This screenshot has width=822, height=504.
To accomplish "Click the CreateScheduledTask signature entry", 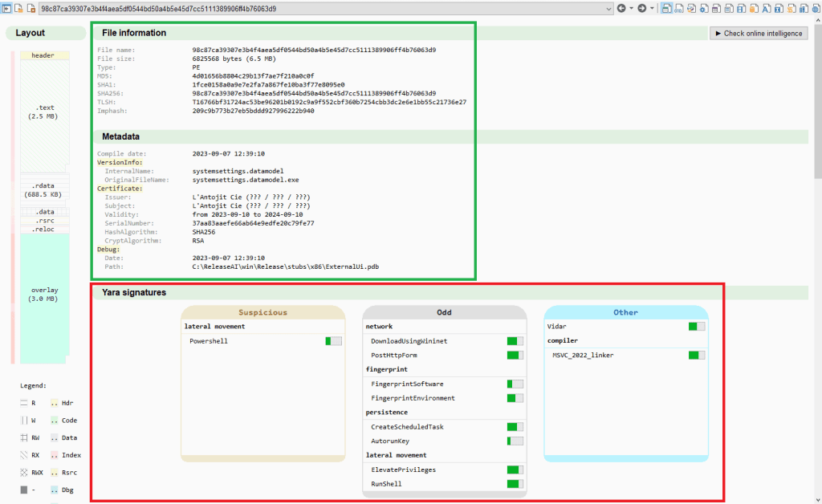I will click(407, 427).
